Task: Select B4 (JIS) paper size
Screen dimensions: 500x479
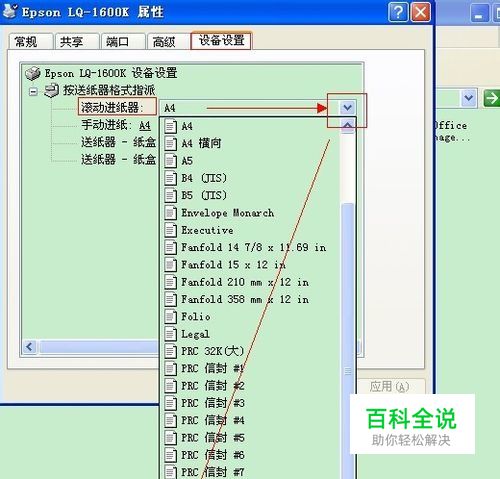Action: point(251,178)
